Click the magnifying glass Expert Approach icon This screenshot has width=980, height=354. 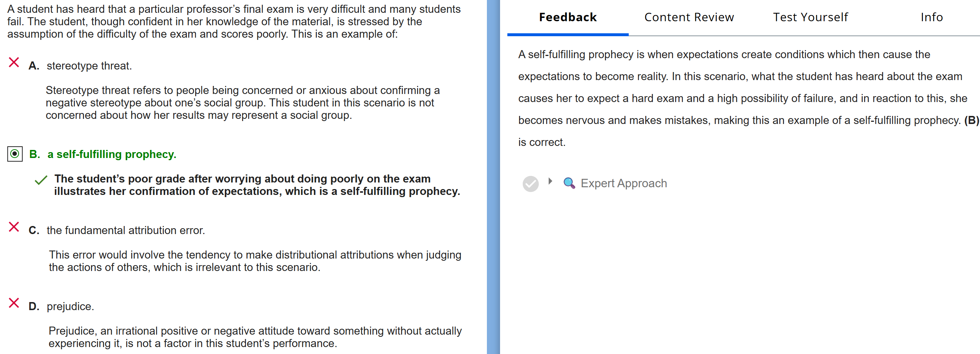pyautogui.click(x=569, y=183)
